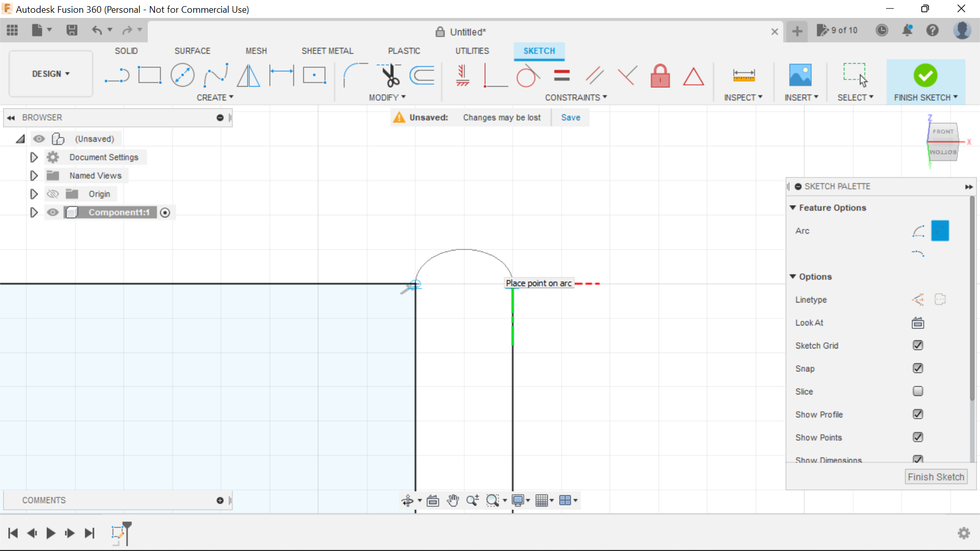
Task: Apply Horizontal/Vertical constraint
Action: click(463, 76)
